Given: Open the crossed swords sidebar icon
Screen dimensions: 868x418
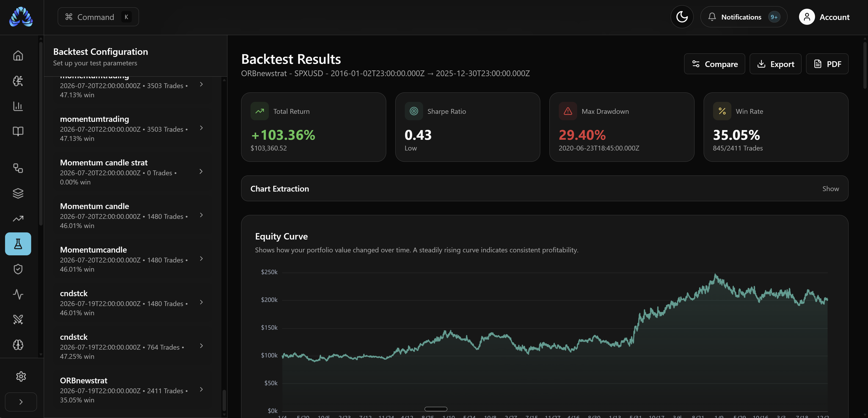Looking at the screenshot, I should (18, 320).
